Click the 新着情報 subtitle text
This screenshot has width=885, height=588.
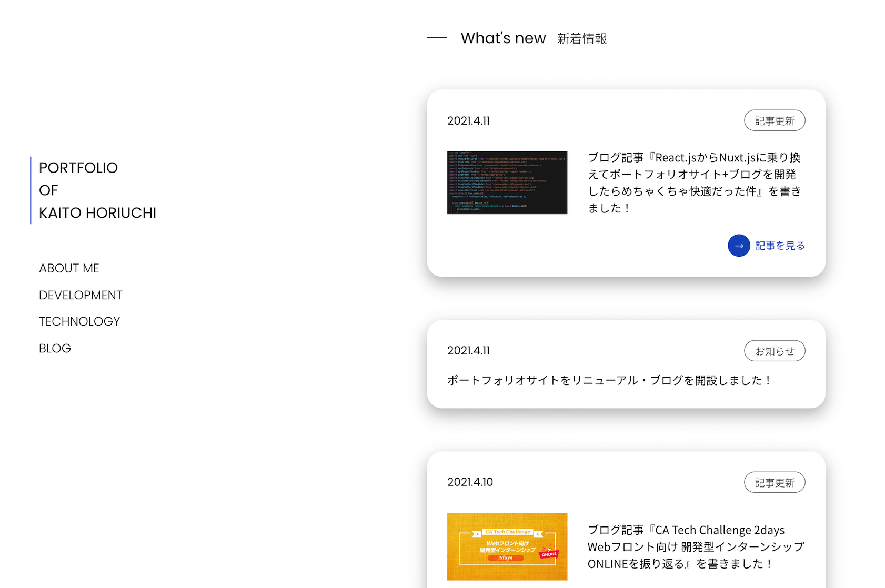coord(581,38)
